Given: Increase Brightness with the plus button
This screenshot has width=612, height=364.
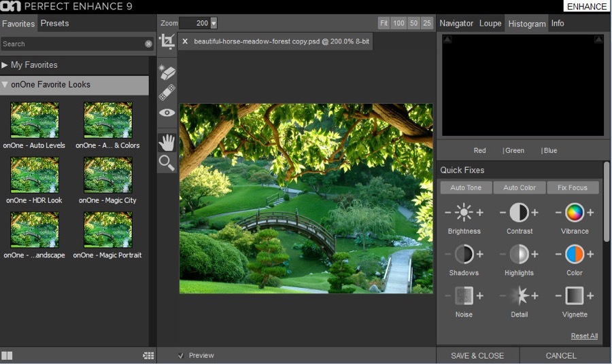Looking at the screenshot, I should (x=479, y=213).
